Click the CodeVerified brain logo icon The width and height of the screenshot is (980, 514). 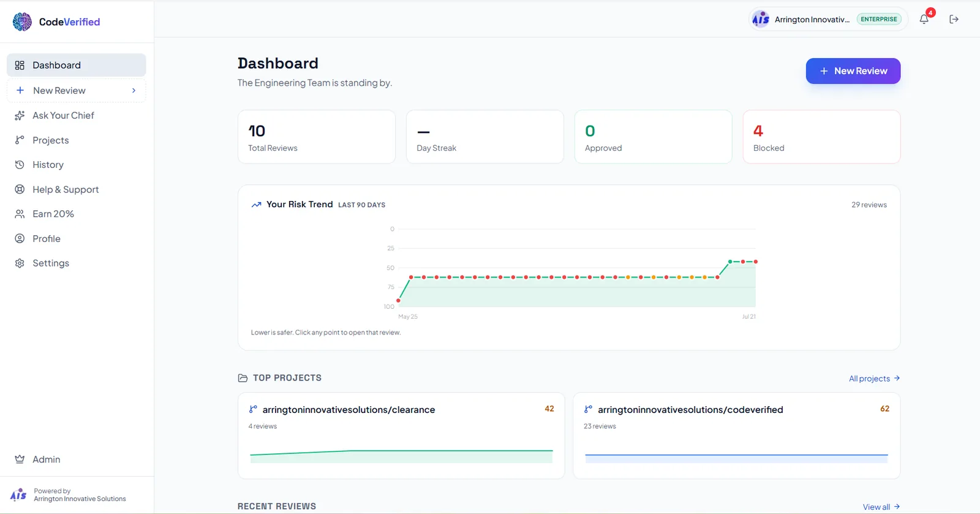tap(22, 21)
